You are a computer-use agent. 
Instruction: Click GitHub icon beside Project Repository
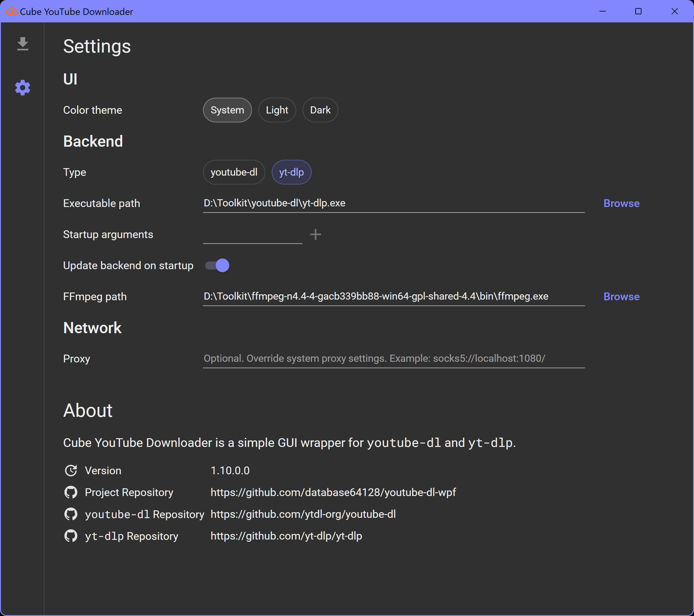(x=71, y=492)
